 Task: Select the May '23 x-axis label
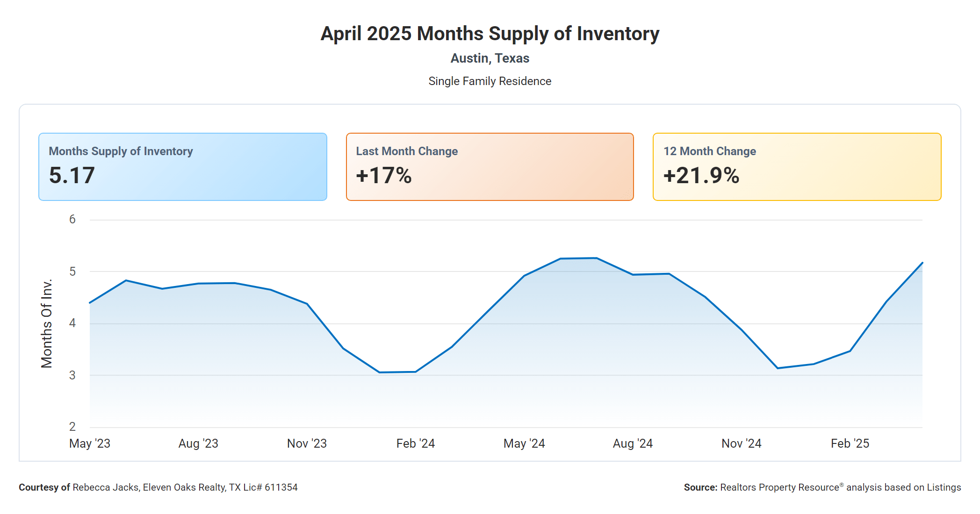click(x=90, y=443)
